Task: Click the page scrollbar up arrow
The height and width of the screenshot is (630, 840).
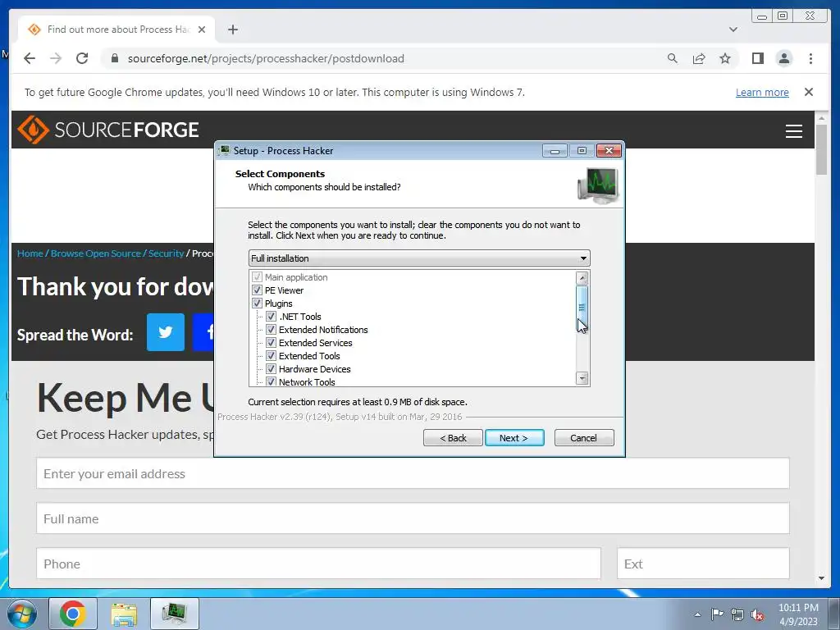Action: pyautogui.click(x=821, y=118)
